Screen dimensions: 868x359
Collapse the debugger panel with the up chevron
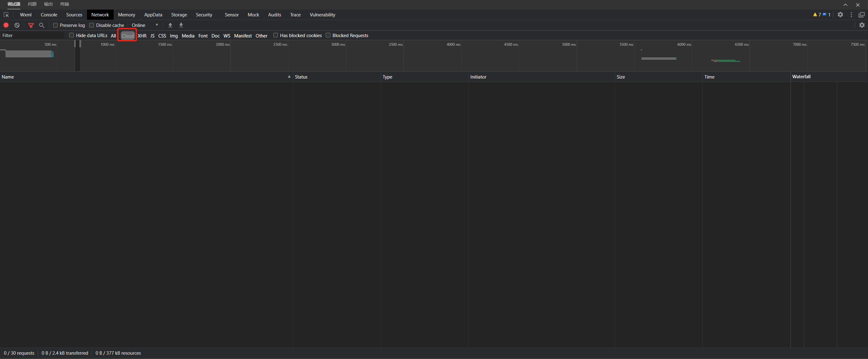pyautogui.click(x=845, y=5)
